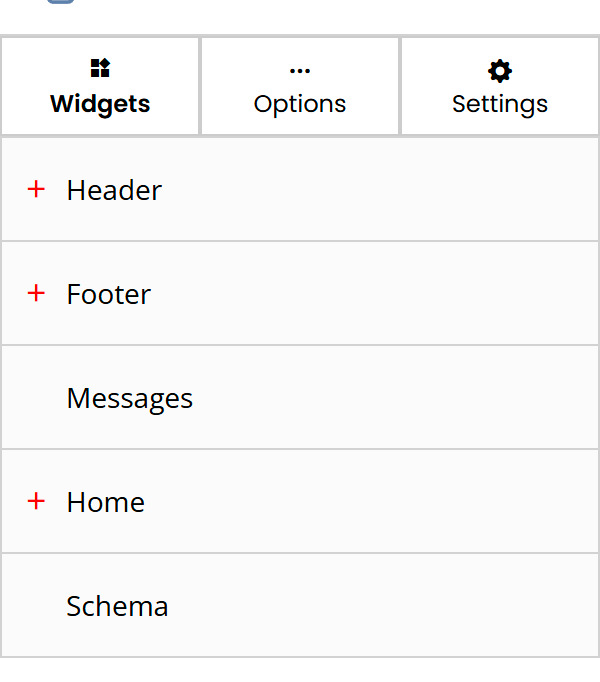This screenshot has width=600, height=682.
Task: Click the red plus beside Header
Action: [x=37, y=189]
